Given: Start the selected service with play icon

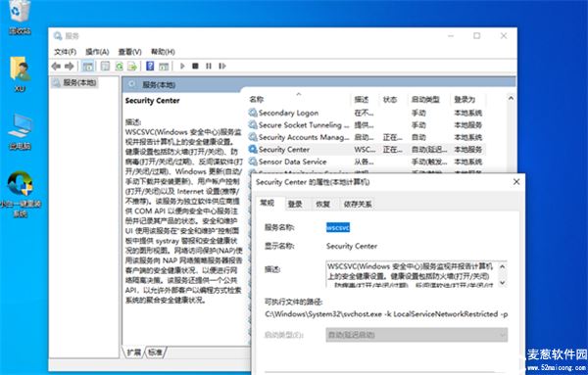Looking at the screenshot, I should coord(182,67).
